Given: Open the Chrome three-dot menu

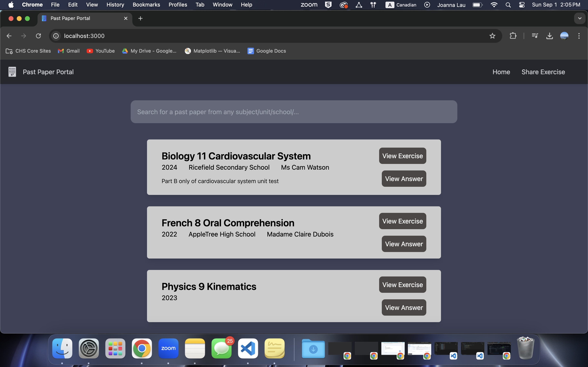Looking at the screenshot, I should click(x=579, y=36).
